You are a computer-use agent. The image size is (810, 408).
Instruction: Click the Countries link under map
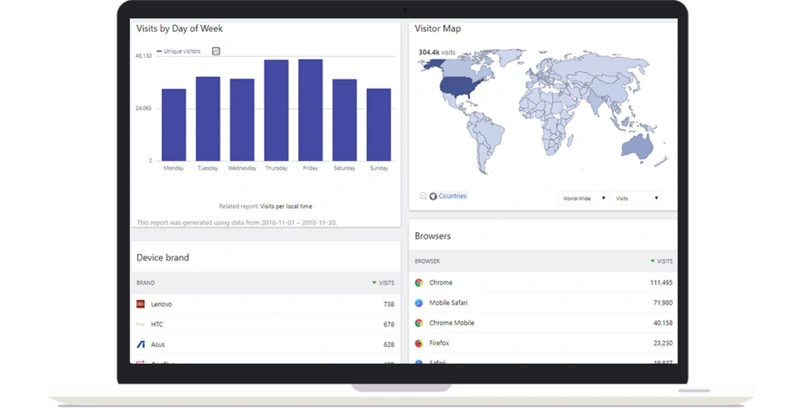pos(452,196)
